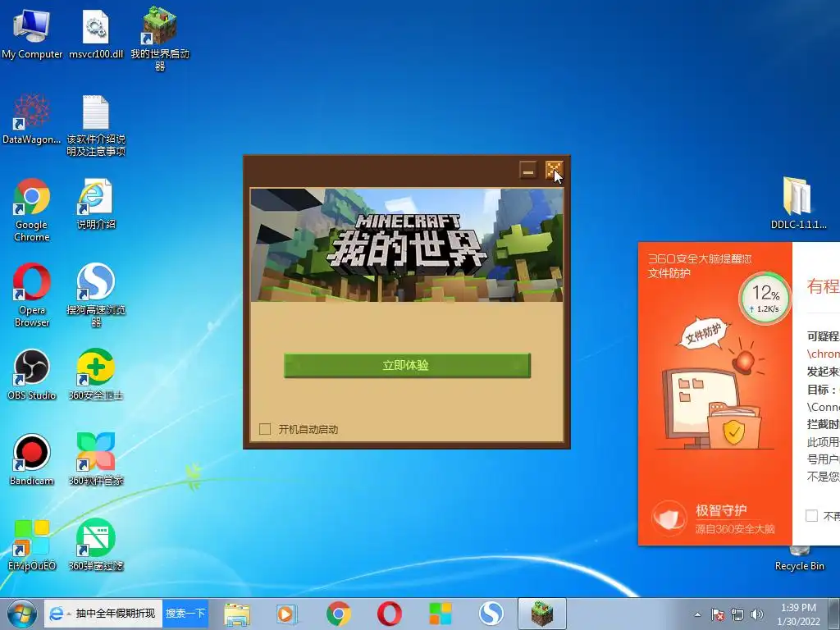Open Sogou browser from the taskbar

(x=491, y=614)
